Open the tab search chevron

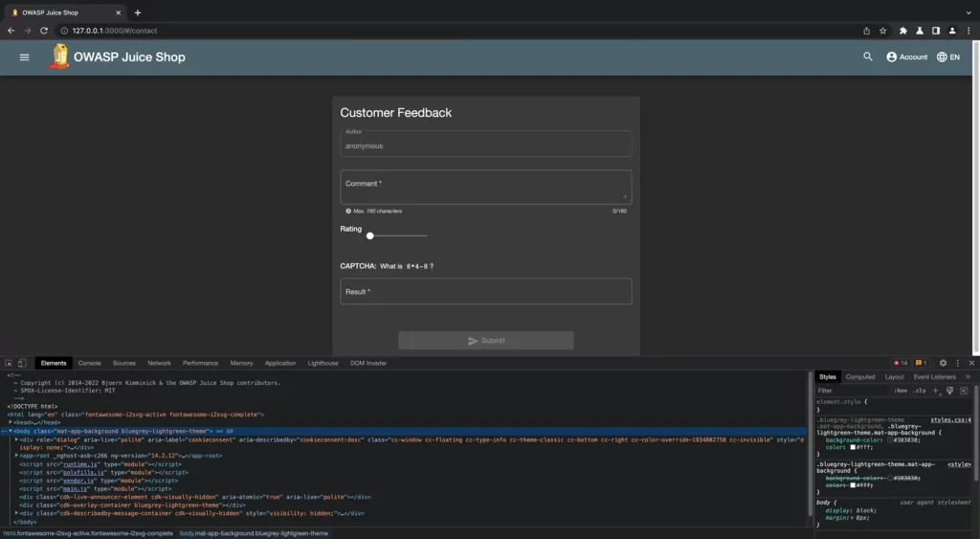pyautogui.click(x=969, y=12)
